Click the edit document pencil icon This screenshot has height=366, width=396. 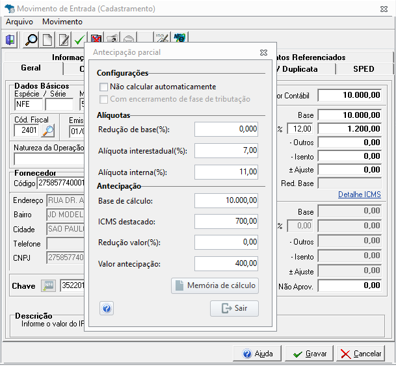tap(64, 40)
